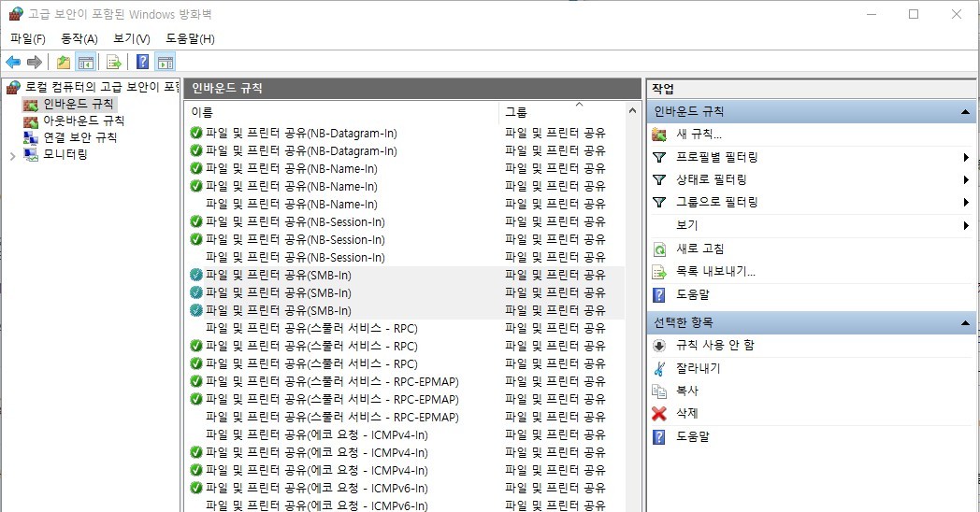Viewport: 980px width, 512px height.
Task: Open Help from the toolbar question-mark icon
Action: click(x=142, y=62)
